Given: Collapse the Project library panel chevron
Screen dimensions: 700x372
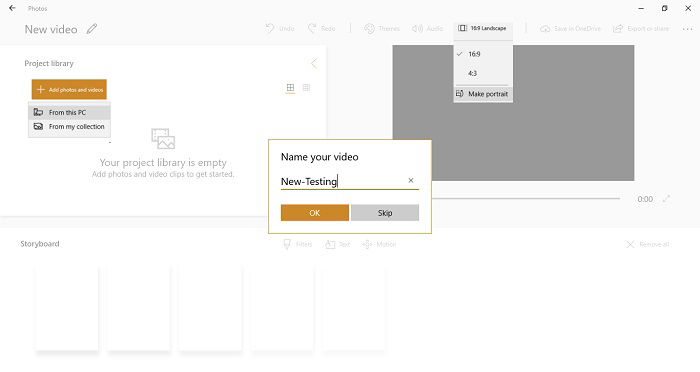Looking at the screenshot, I should click(x=314, y=63).
